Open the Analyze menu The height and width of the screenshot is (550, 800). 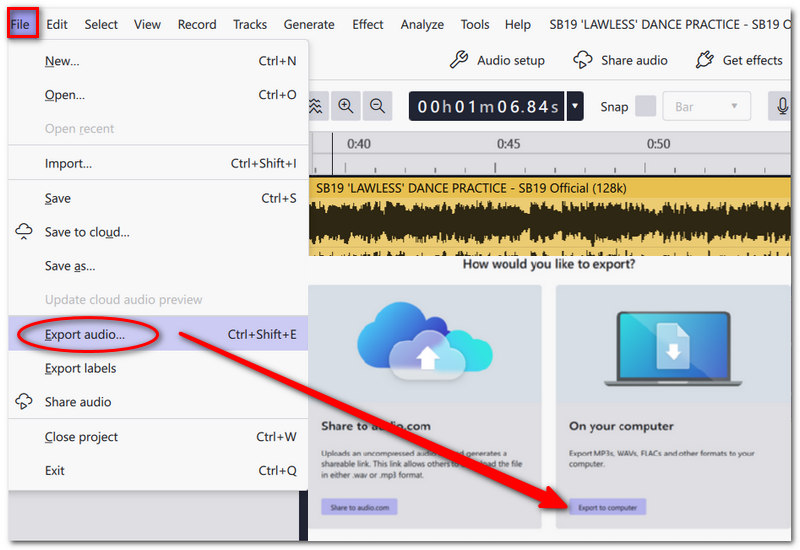422,24
